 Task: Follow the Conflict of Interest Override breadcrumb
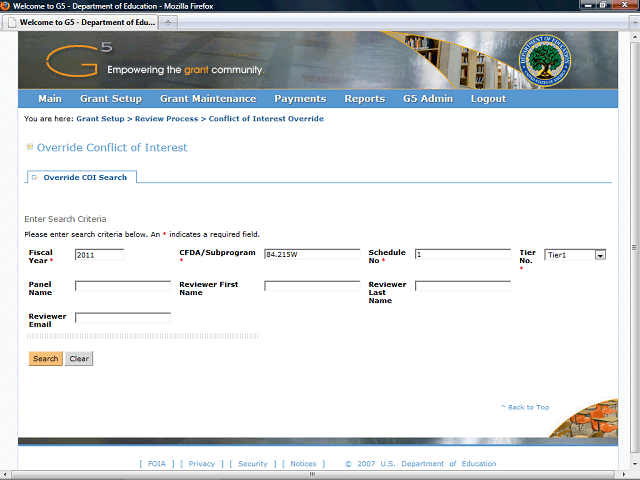[x=266, y=119]
